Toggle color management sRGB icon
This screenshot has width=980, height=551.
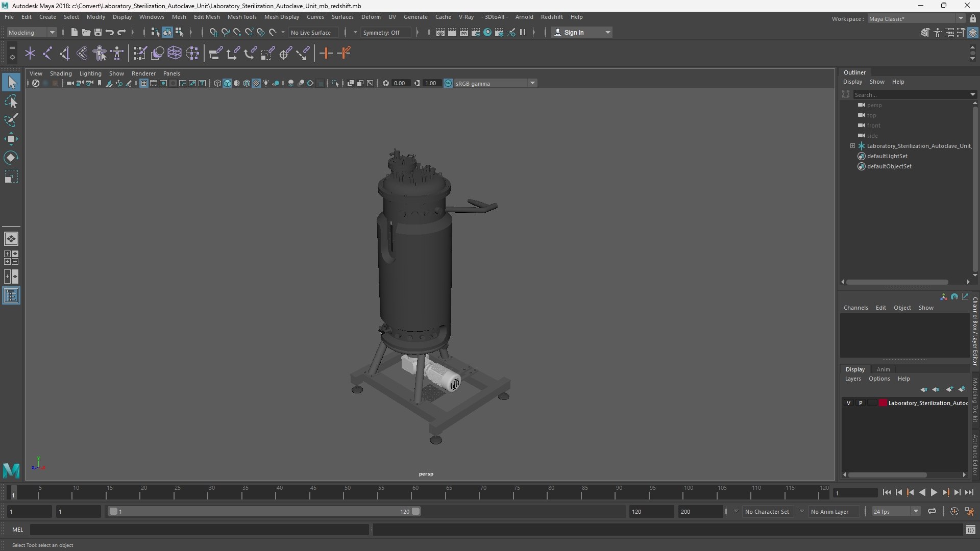[x=448, y=83]
